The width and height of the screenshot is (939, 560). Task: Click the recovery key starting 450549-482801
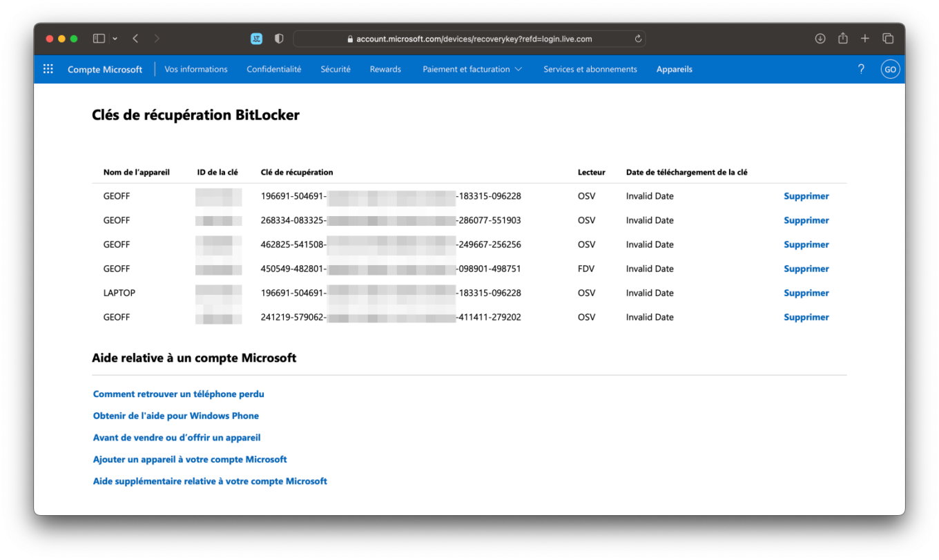pos(391,269)
